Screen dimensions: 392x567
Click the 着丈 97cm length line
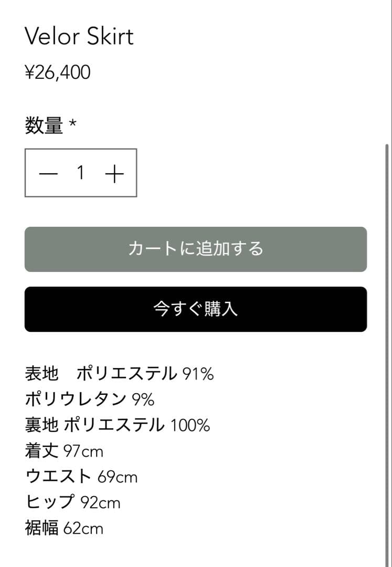[64, 450]
